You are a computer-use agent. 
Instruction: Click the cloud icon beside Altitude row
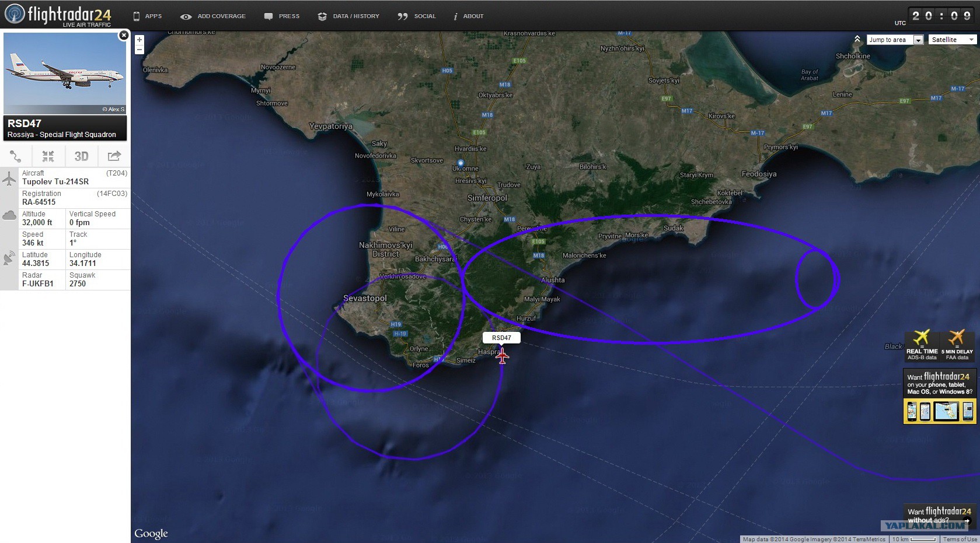9,216
